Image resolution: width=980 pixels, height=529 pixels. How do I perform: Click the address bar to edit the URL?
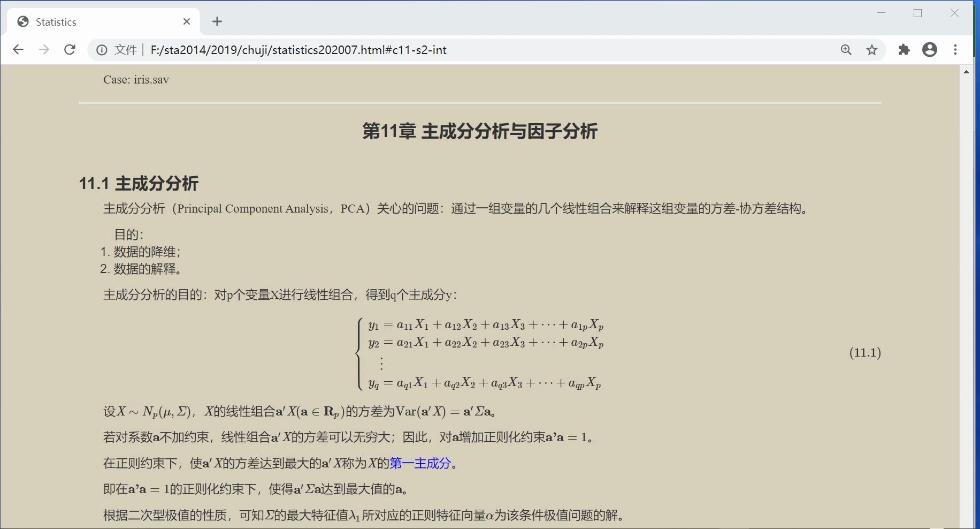[x=374, y=49]
